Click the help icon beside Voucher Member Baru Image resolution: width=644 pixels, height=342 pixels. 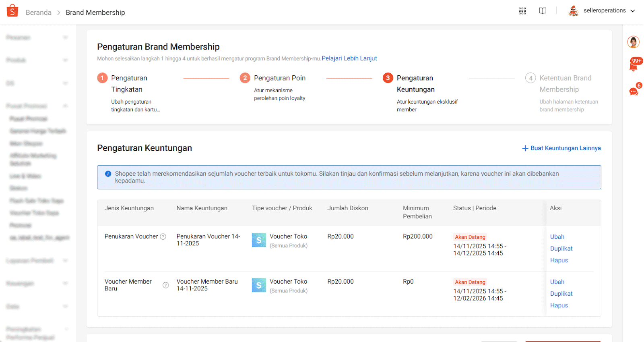[x=165, y=285]
